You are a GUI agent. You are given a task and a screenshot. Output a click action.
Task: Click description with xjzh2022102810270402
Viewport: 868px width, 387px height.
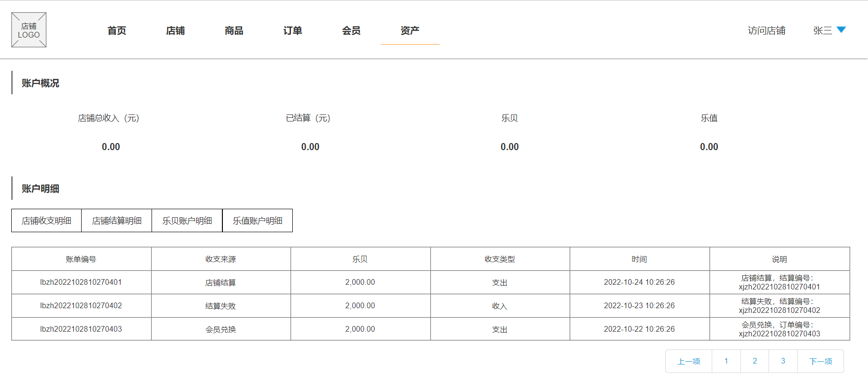(779, 306)
